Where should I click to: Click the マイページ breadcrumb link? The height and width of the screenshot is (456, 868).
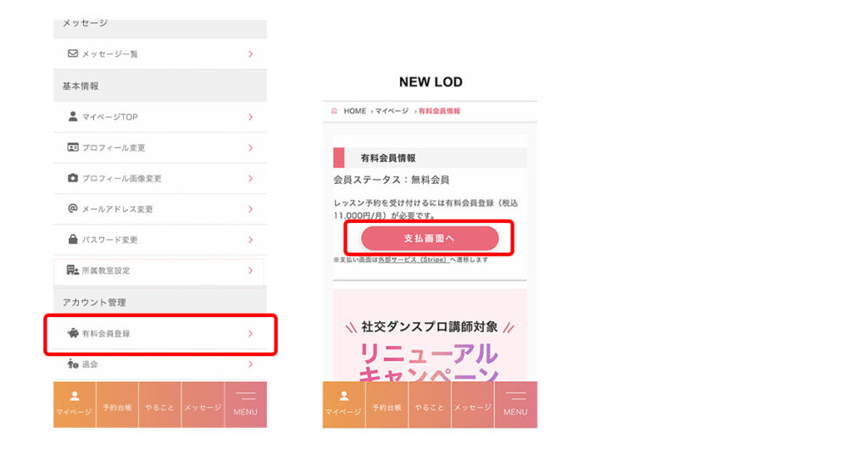(392, 111)
